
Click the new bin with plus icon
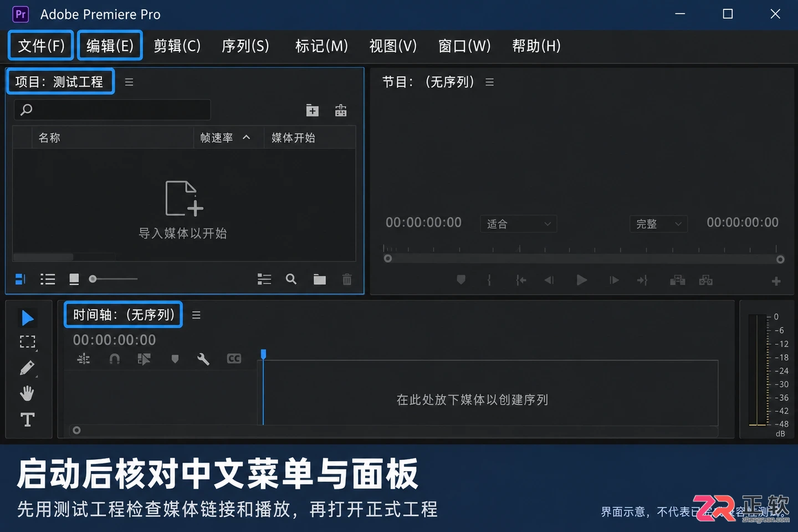(313, 110)
